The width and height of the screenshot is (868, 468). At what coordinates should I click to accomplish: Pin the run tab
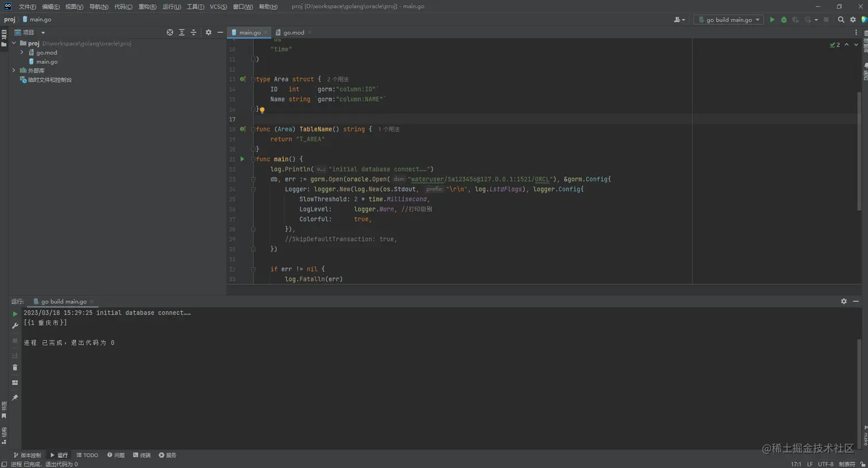tap(15, 397)
